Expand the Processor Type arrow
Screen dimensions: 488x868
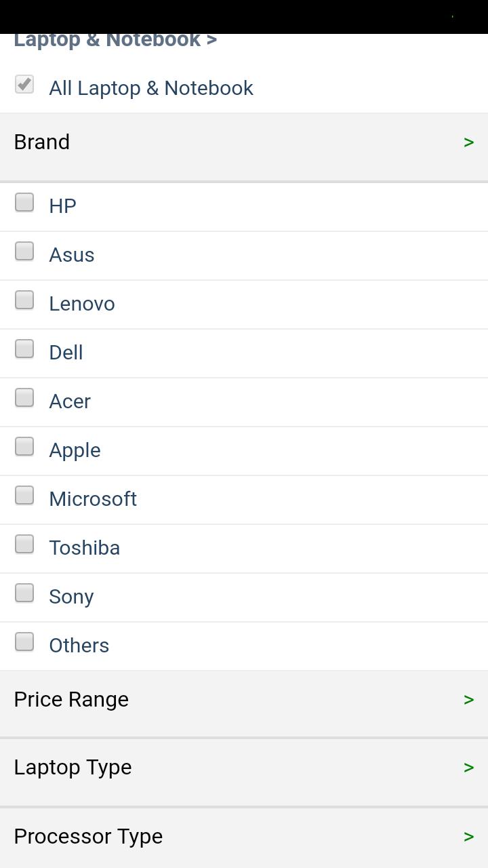[x=468, y=837]
